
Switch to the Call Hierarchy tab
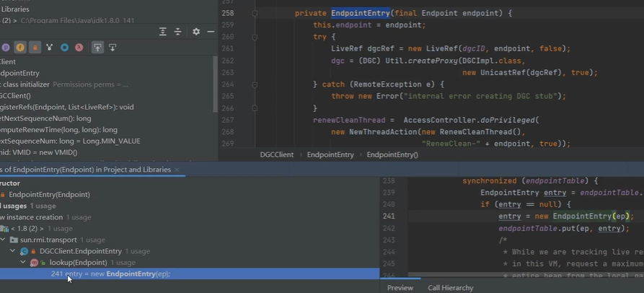(x=450, y=287)
